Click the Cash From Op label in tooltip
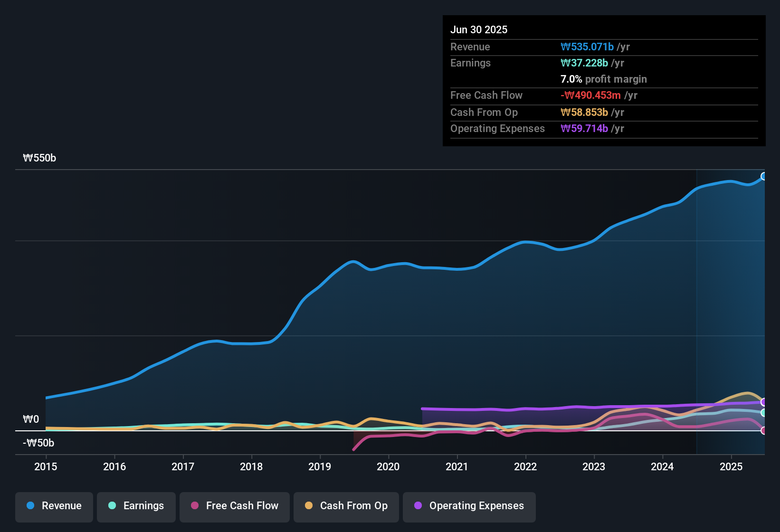This screenshot has width=780, height=532. [x=484, y=113]
